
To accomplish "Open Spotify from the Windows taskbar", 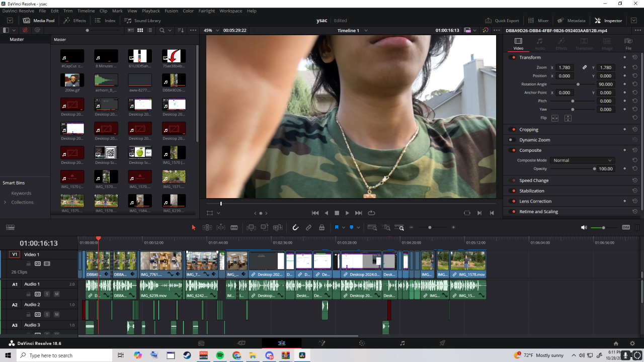I will click(x=220, y=355).
